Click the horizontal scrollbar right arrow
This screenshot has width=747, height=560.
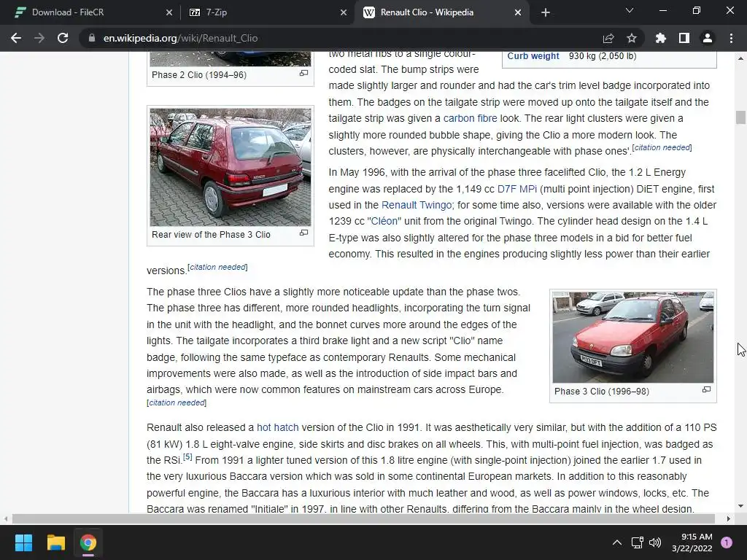(x=729, y=518)
